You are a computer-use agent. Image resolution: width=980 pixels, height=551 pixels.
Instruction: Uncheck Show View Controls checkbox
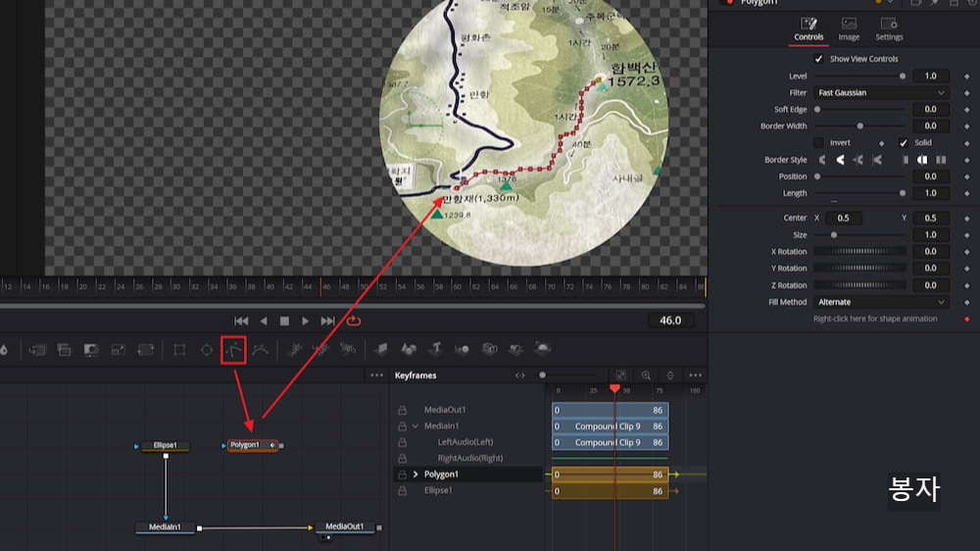[818, 59]
